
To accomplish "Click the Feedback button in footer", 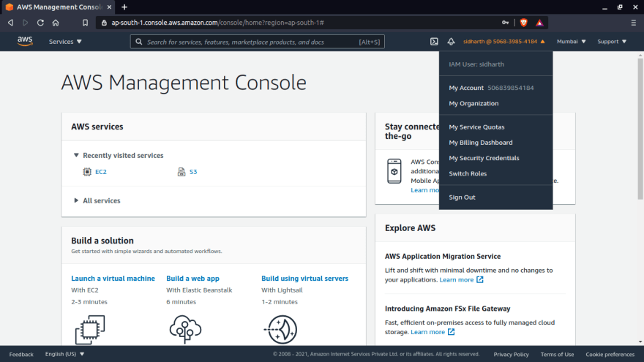I will tap(21, 354).
